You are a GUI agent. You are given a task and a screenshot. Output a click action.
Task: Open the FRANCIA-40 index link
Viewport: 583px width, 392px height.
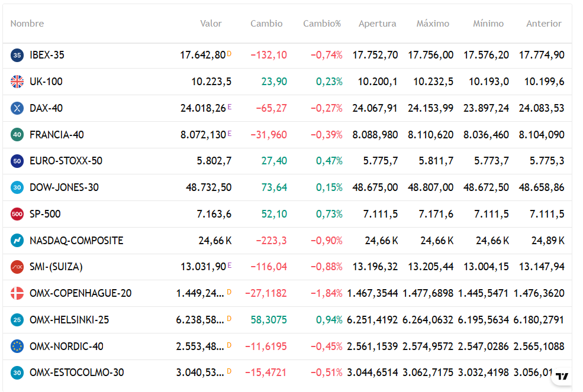[x=57, y=135]
